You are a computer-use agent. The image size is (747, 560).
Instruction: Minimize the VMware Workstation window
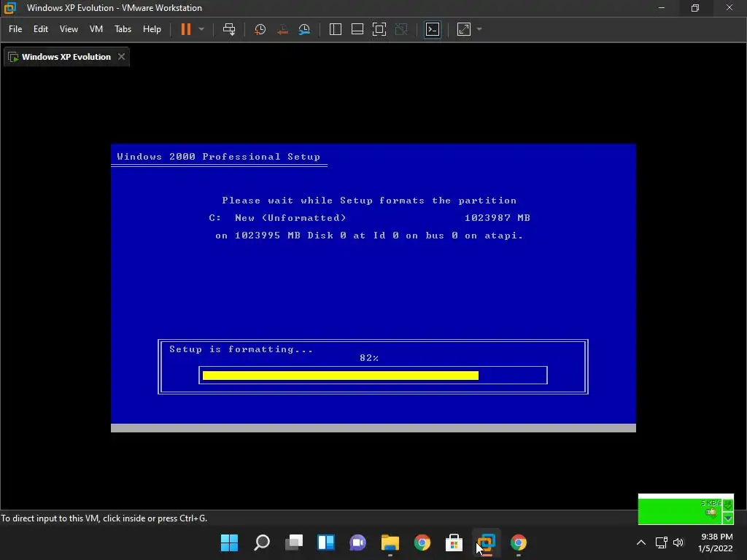661,7
